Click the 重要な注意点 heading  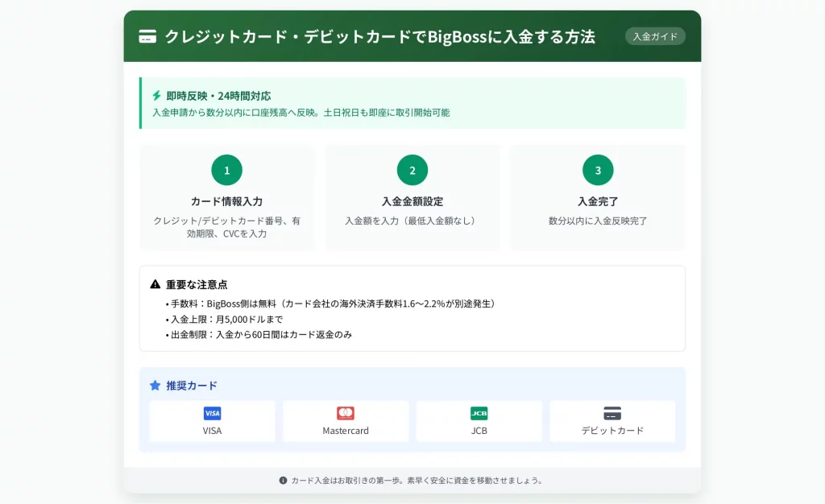coord(197,284)
